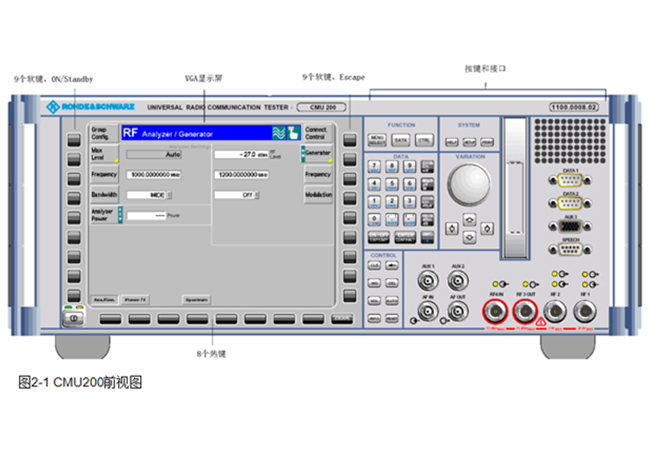Click the SETUP key in the SYSTEM group
Image resolution: width=650 pixels, height=450 pixels.
469,142
